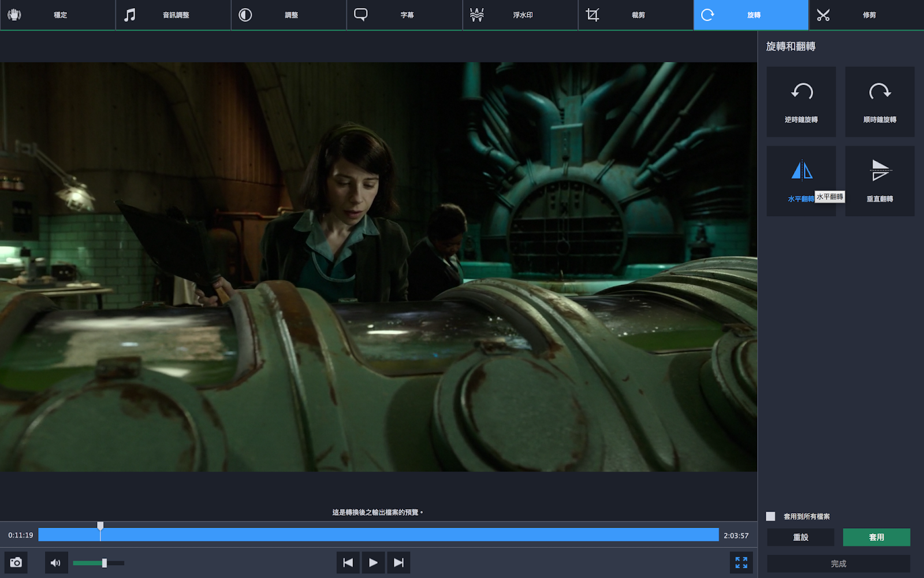Click the video preview frame
The image size is (924, 578).
[378, 266]
